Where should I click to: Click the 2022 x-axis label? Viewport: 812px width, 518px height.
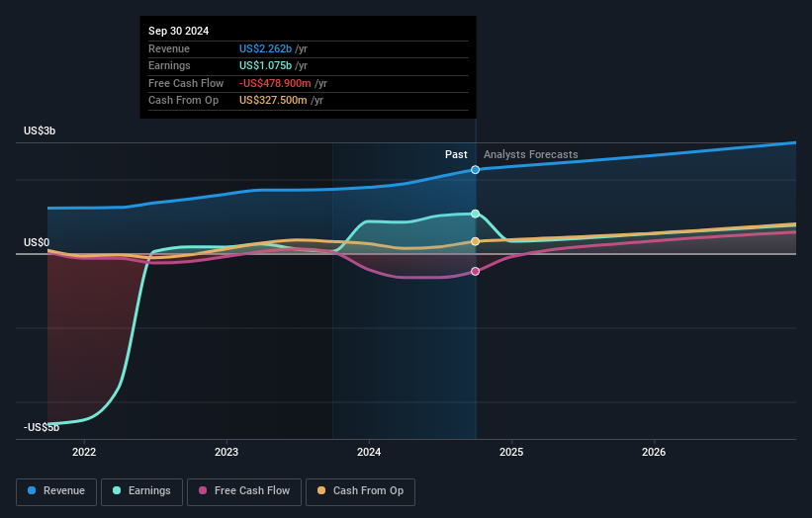(84, 452)
